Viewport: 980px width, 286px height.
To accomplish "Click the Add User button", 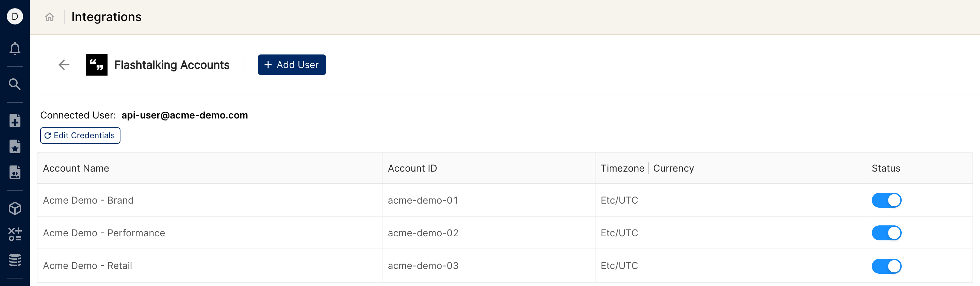I will coord(292,65).
